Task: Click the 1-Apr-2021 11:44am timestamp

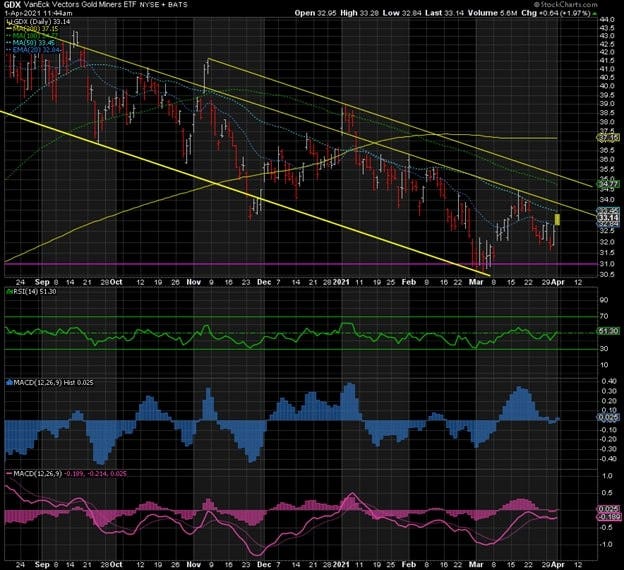Action: (38, 13)
